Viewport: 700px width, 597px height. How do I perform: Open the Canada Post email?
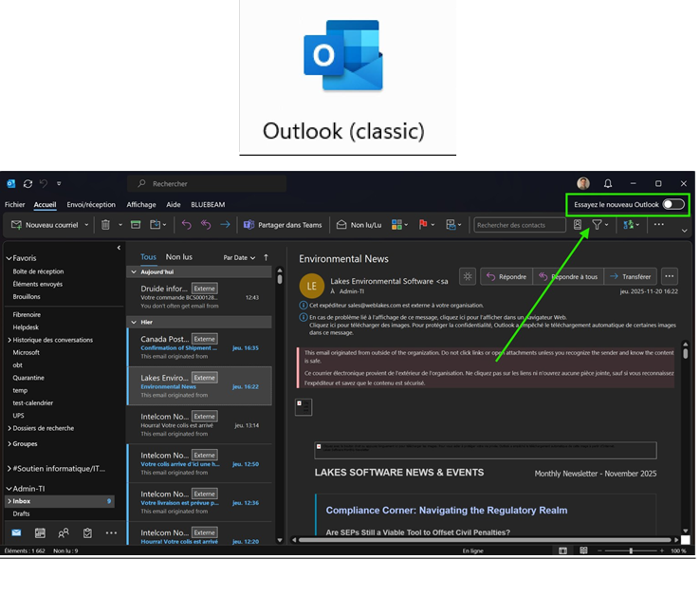(x=199, y=347)
